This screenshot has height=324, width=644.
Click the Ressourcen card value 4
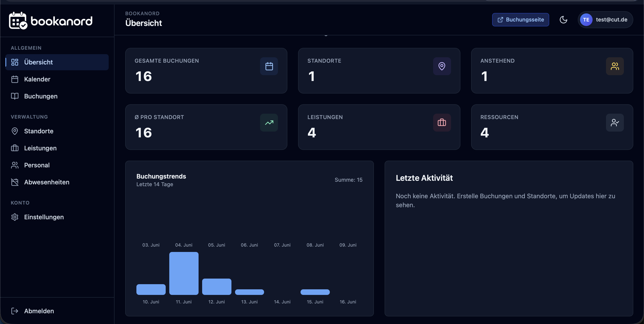485,133
